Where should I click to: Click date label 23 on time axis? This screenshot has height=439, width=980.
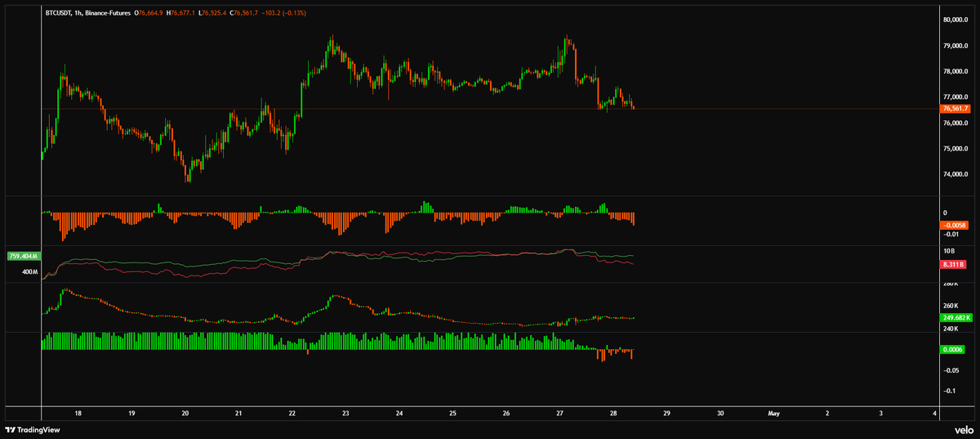point(345,414)
